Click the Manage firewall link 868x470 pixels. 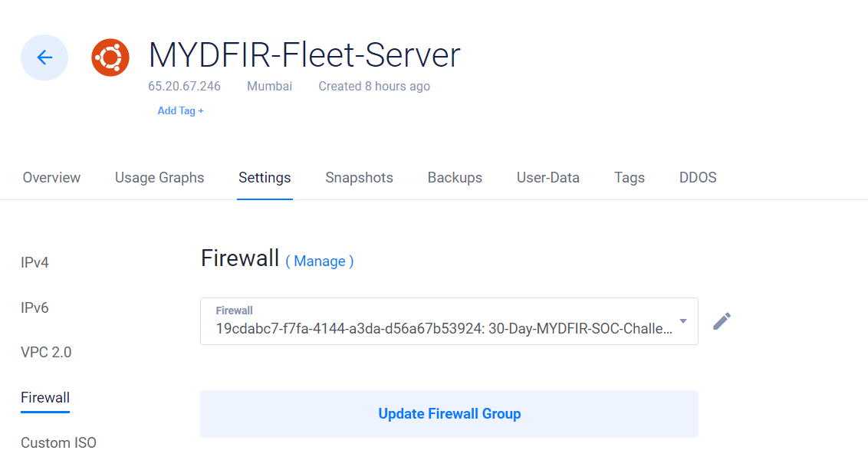[x=320, y=261]
